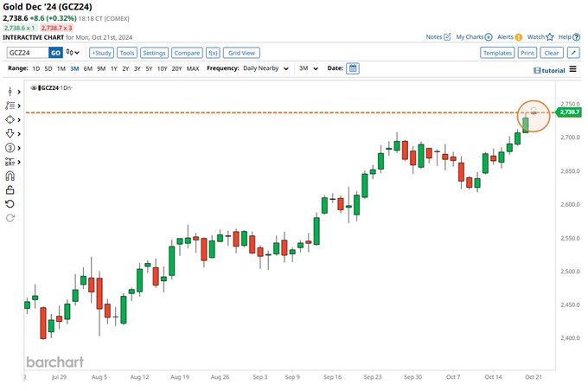Set range to 5D
Image resolution: width=588 pixels, height=391 pixels.
(x=48, y=68)
